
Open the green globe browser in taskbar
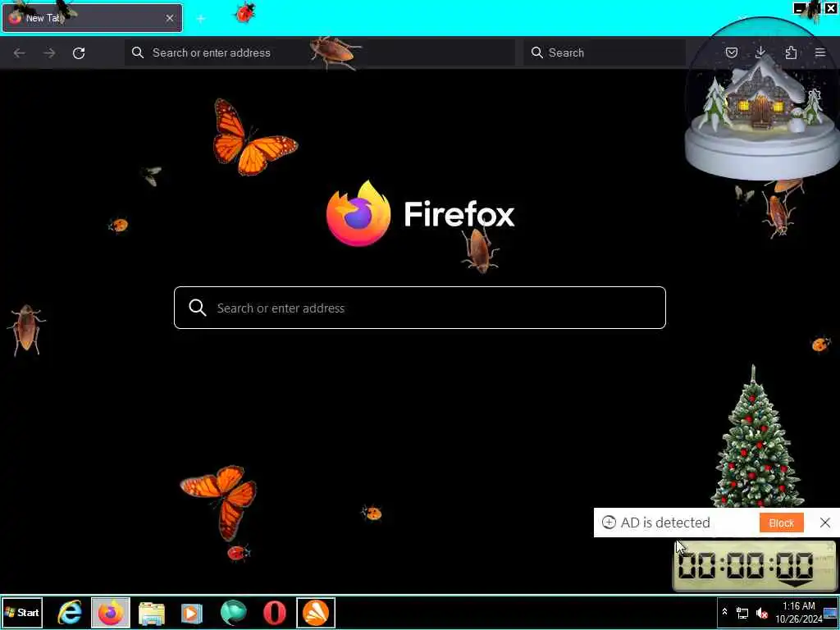pos(234,613)
